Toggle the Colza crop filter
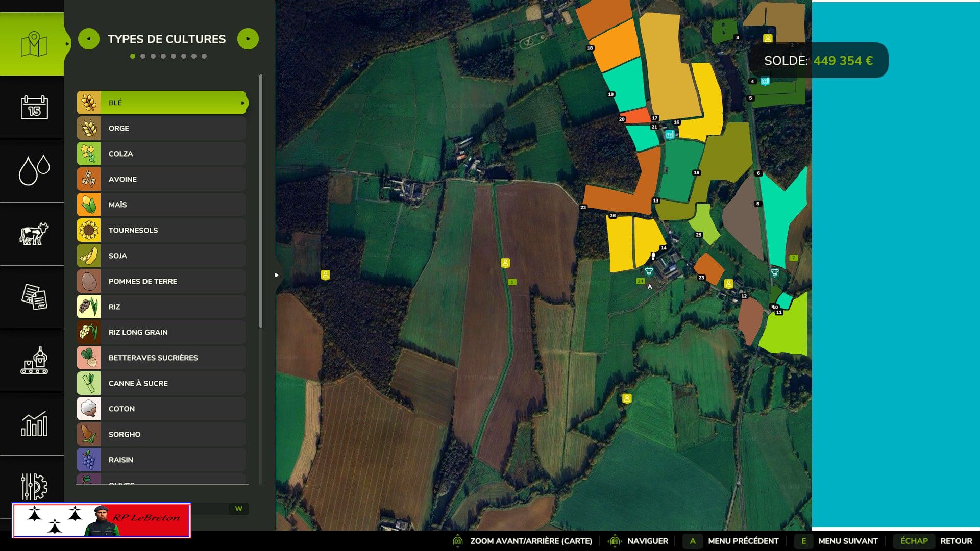The image size is (980, 551). (161, 154)
